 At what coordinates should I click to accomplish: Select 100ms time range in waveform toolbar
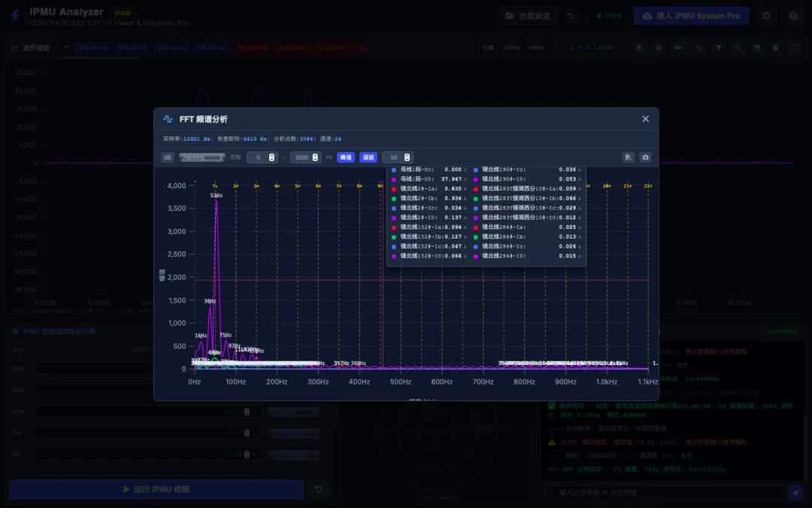tap(511, 47)
